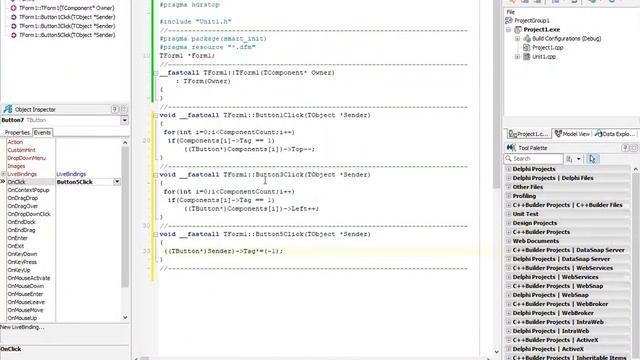
Task: Select TForm1::Button5Click in structure tree
Action: [67, 35]
